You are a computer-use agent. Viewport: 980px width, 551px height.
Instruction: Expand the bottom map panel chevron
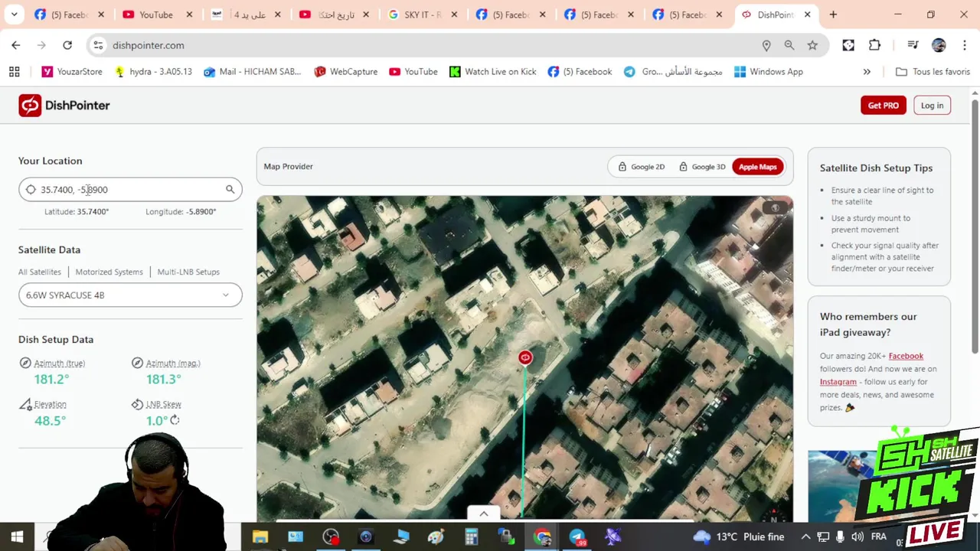(484, 514)
